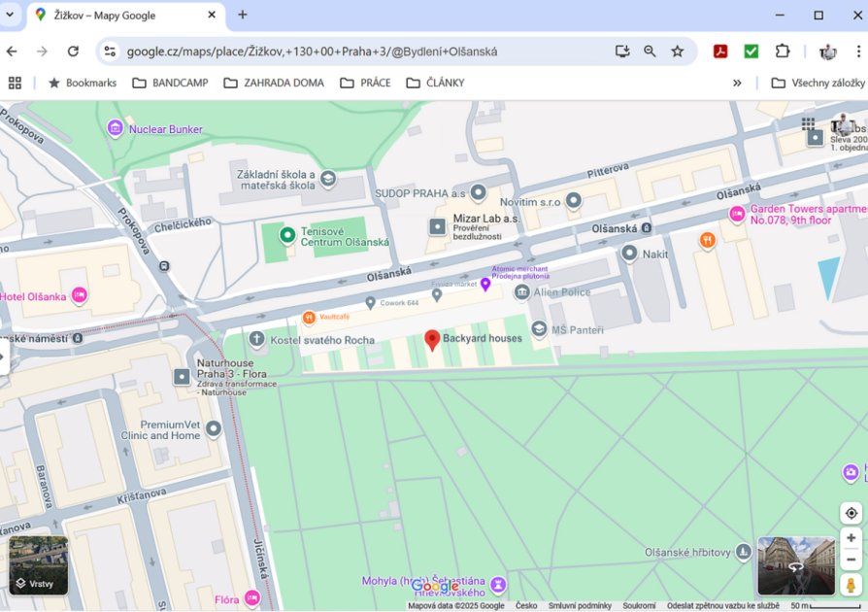The width and height of the screenshot is (868, 612).
Task: Open the zoom magnifier in the address bar
Action: 650,51
